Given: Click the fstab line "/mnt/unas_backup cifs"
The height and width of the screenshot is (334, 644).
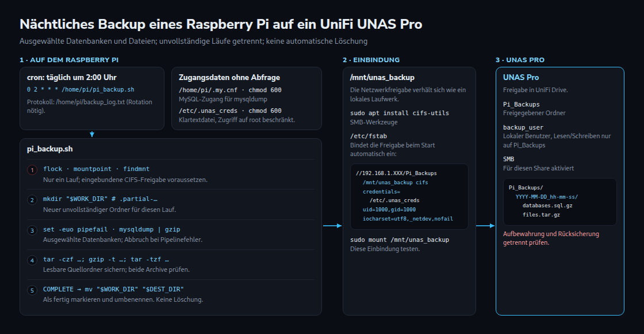Looking at the screenshot, I should click(x=395, y=182).
